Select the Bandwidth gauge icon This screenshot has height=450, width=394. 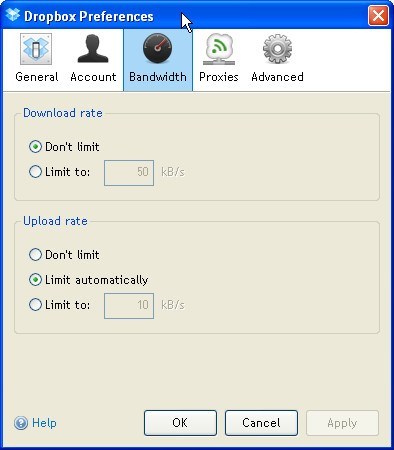point(158,49)
